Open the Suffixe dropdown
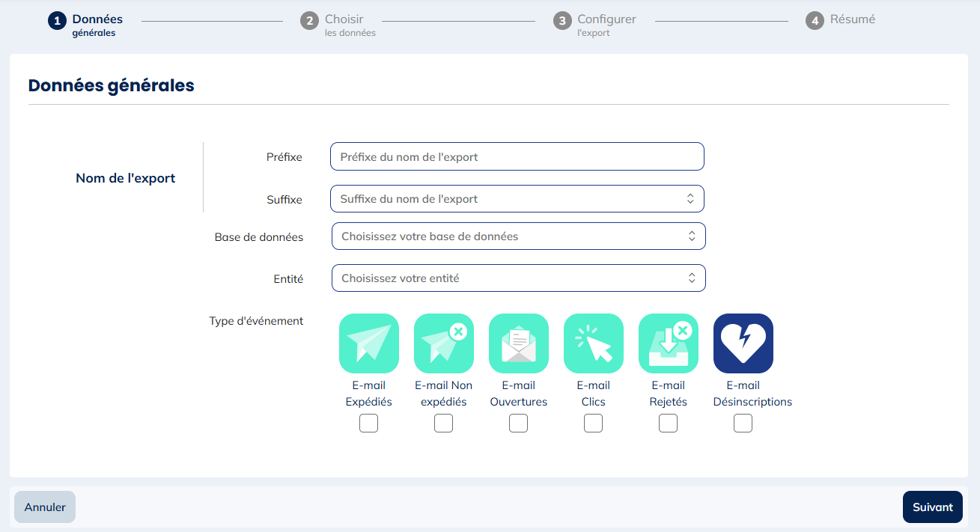 517,199
